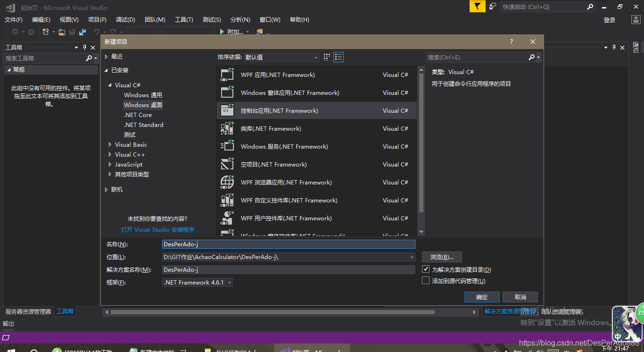Expand the 联机 tree node
Viewport: 644px width, 352px height.
coord(106,190)
